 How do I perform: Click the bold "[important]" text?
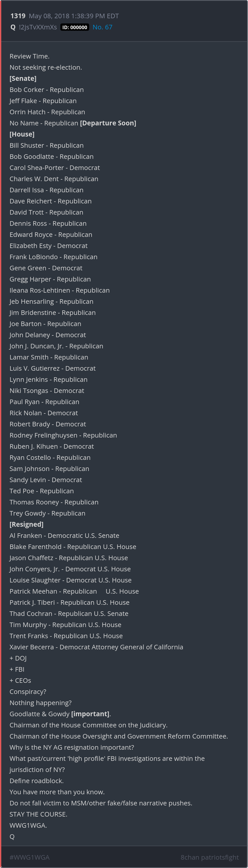click(90, 714)
